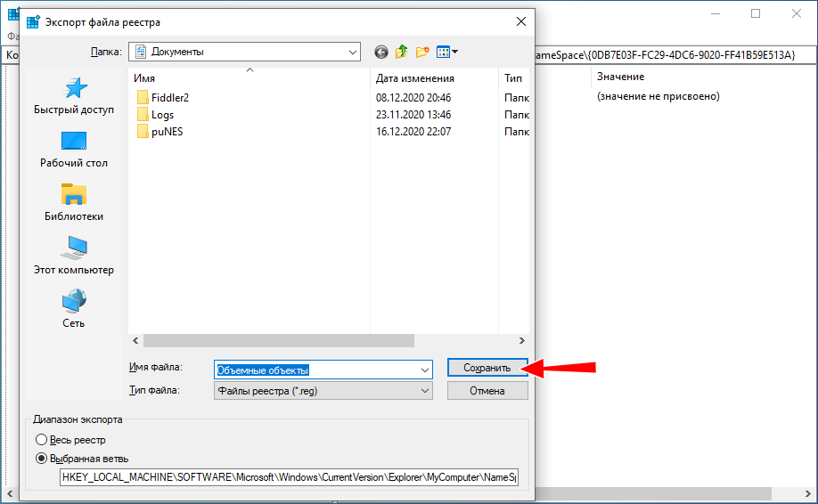Click the selected branch registry path field

(289, 477)
